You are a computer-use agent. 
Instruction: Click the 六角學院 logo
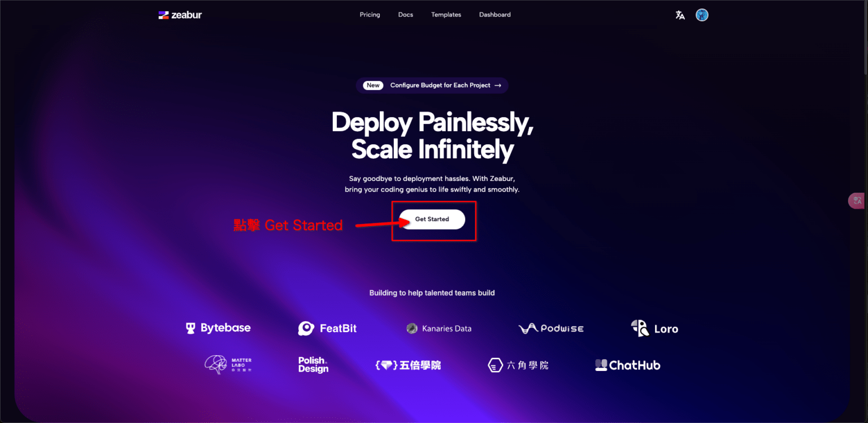point(518,365)
